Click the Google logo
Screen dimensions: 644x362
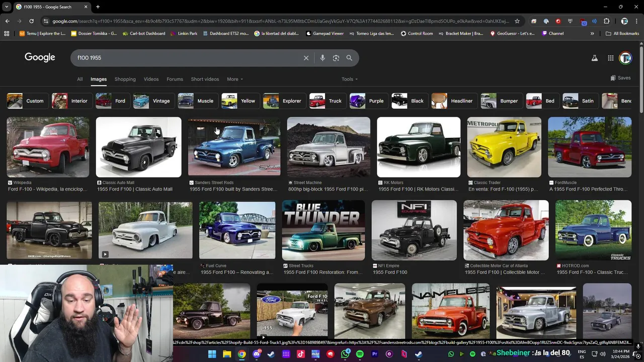40,57
